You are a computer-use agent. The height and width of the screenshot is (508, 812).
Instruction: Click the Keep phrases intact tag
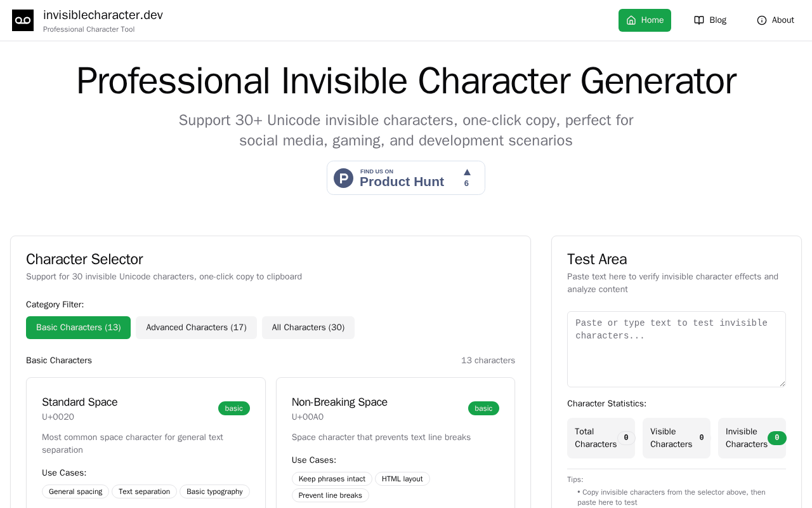(332, 479)
